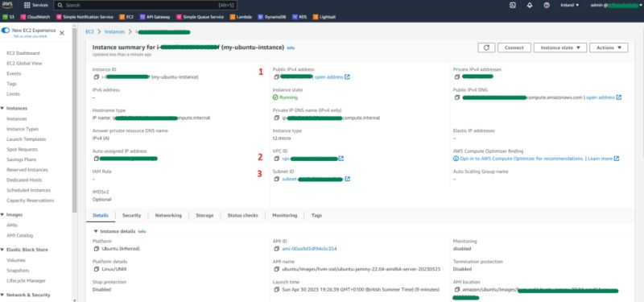Open EC2 Dashboard in sidebar
This screenshot has height=302, width=644.
point(23,53)
